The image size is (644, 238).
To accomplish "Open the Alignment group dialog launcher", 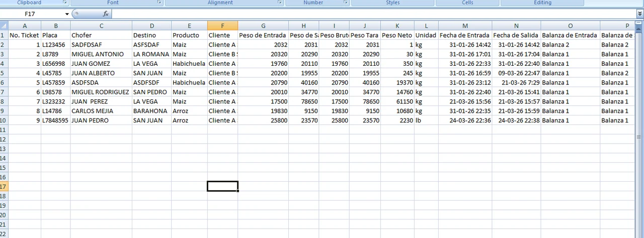I will coord(281,3).
